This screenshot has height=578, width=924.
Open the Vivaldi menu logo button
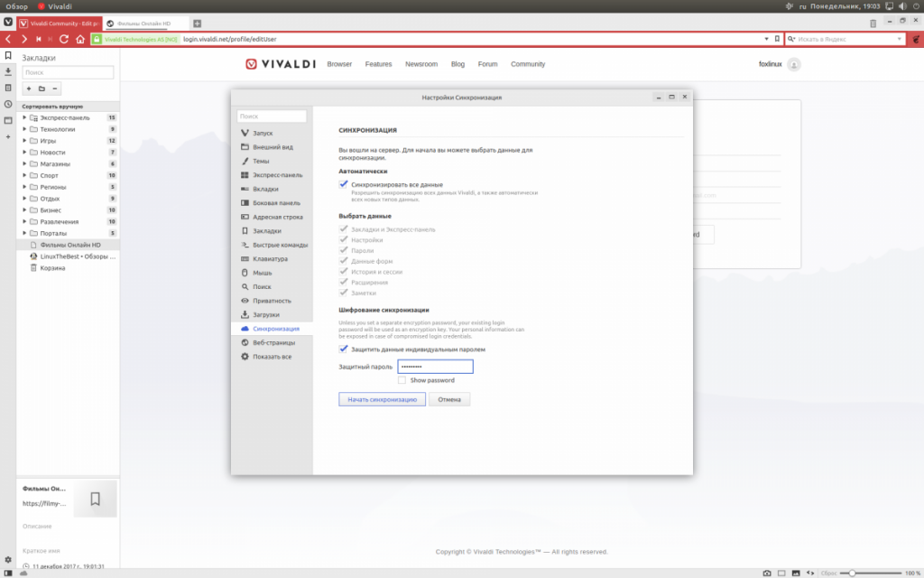point(8,23)
